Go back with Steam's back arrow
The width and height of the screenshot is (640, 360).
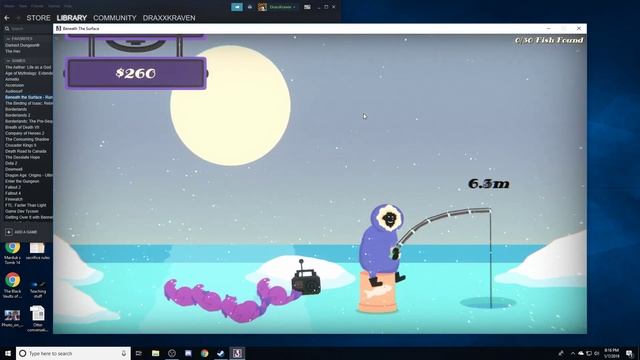pos(7,18)
